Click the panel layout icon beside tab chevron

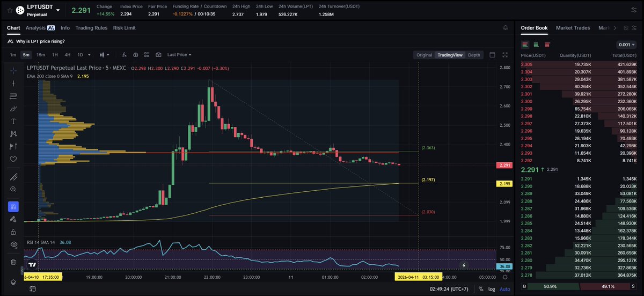(x=626, y=27)
